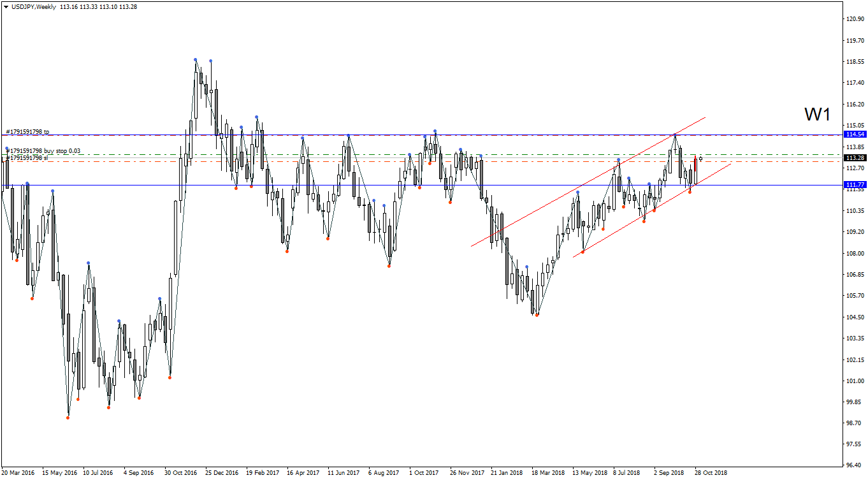Click the 96.40 price axis label
Screen dimensions: 868x480
pos(854,465)
